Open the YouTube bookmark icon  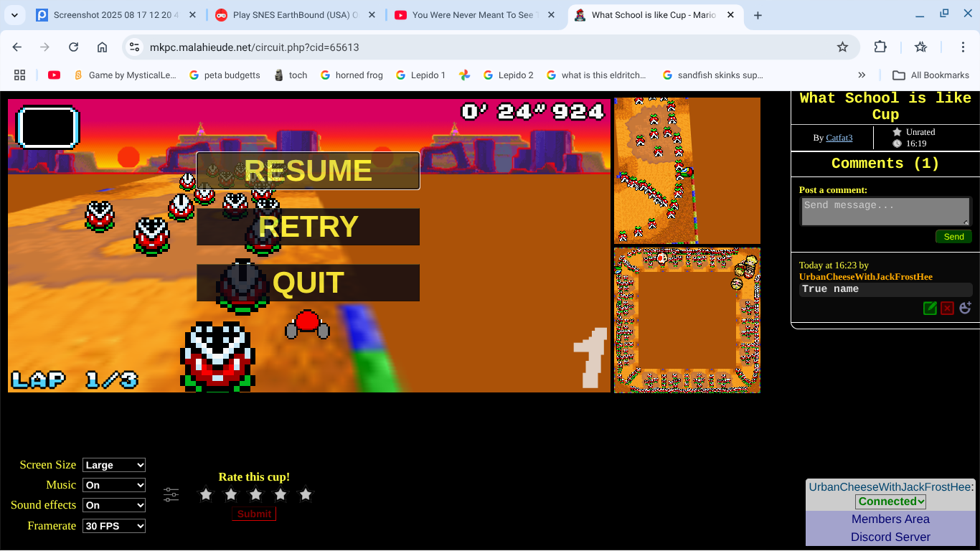pos(54,75)
